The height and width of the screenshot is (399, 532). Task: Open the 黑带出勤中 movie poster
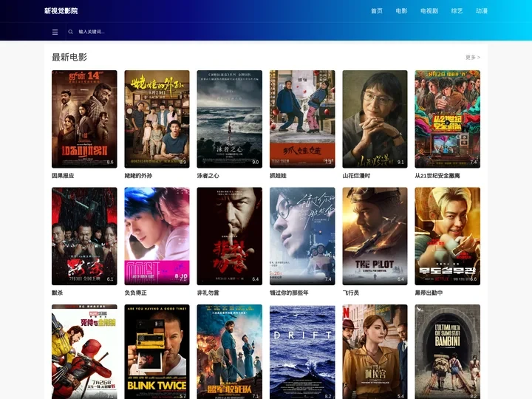coord(448,236)
